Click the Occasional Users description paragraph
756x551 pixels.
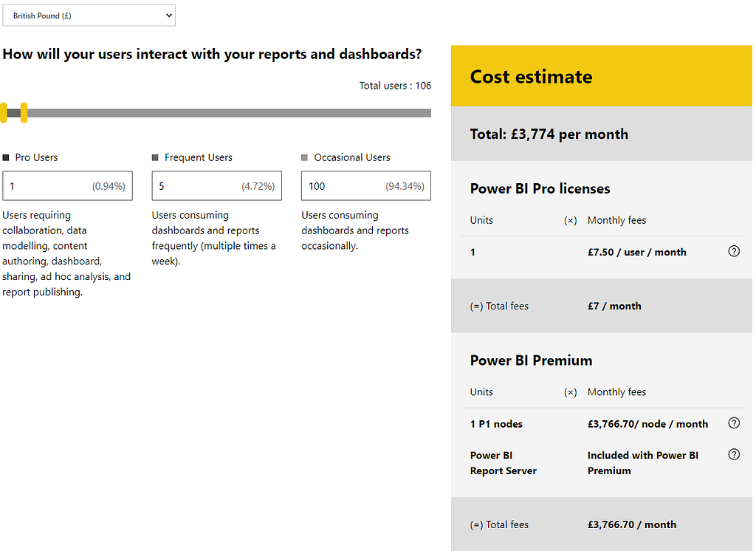355,230
